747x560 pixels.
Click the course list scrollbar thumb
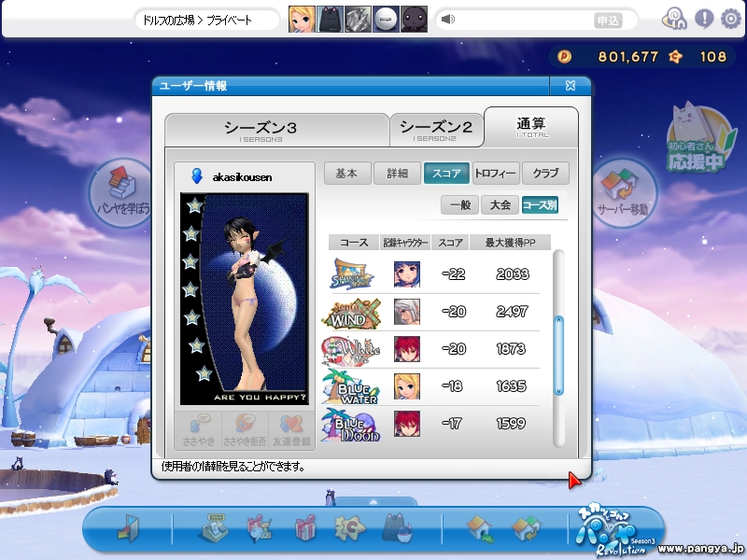[x=558, y=356]
